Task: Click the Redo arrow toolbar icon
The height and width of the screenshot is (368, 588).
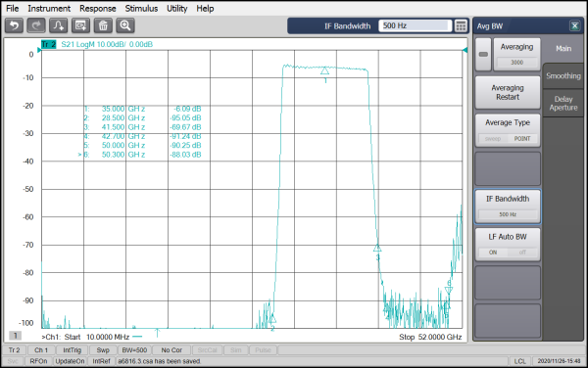Action: (36, 25)
